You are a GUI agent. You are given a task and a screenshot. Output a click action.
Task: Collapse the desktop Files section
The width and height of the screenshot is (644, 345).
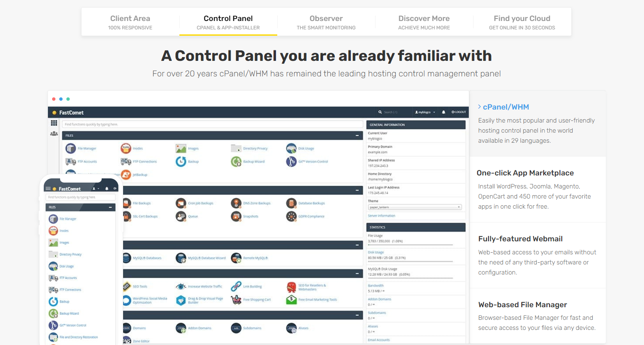click(x=357, y=136)
